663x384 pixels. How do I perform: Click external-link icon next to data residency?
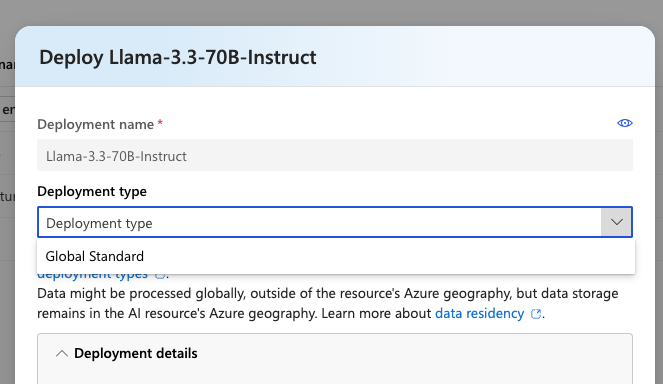point(536,314)
